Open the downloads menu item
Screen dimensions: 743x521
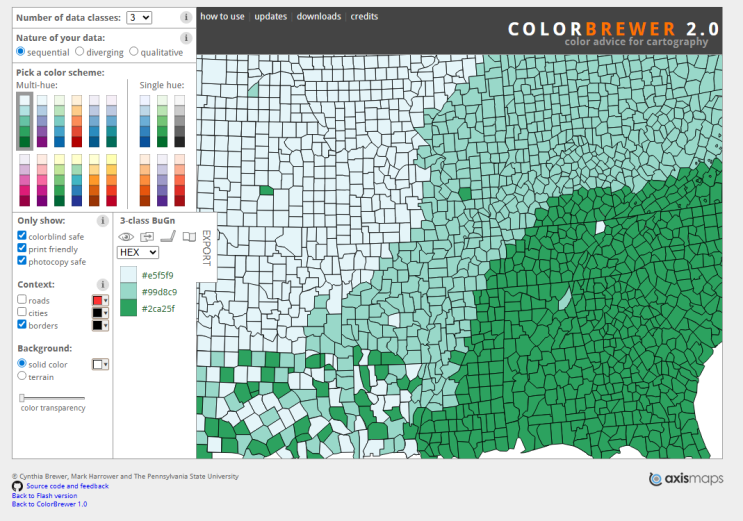[x=319, y=16]
